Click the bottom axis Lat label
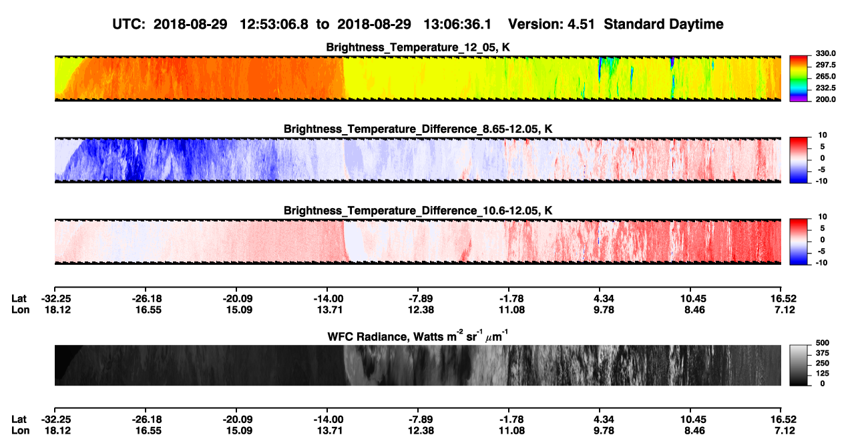 (x=19, y=419)
